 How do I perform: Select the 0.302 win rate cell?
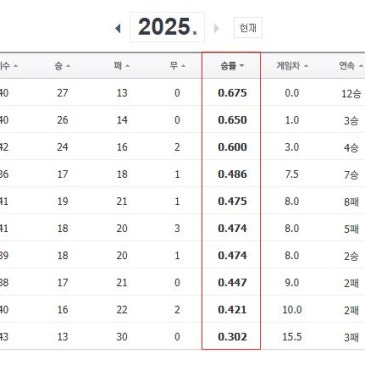tap(232, 337)
